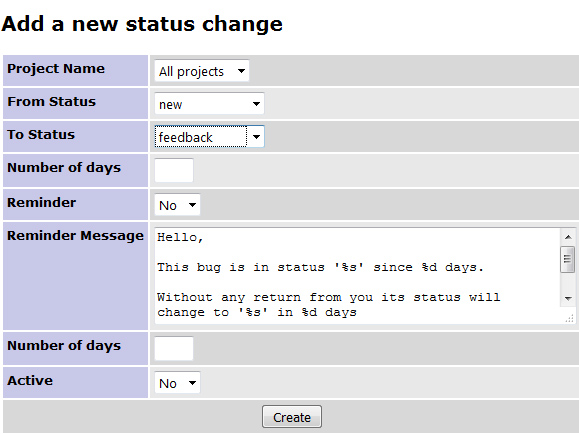Click the textarea scrollbar up arrow
The width and height of the screenshot is (579, 434).
pyautogui.click(x=568, y=237)
